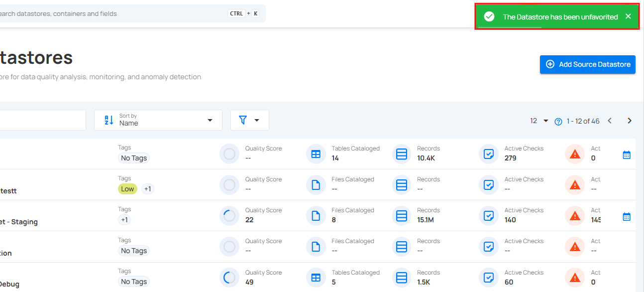
Task: Click the 'et - Staging' datastore name
Action: pyautogui.click(x=19, y=222)
